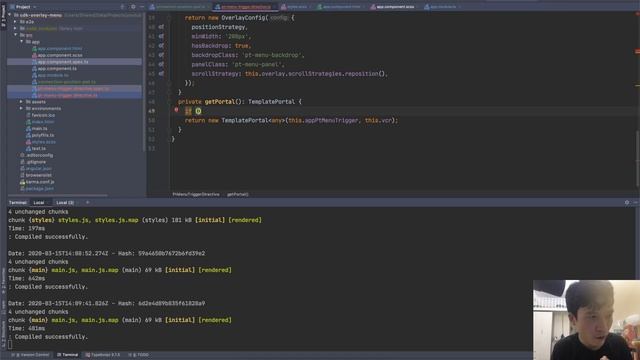This screenshot has width=640, height=360.
Task: Click the override gutter icon on line 42
Action: click(161, 46)
